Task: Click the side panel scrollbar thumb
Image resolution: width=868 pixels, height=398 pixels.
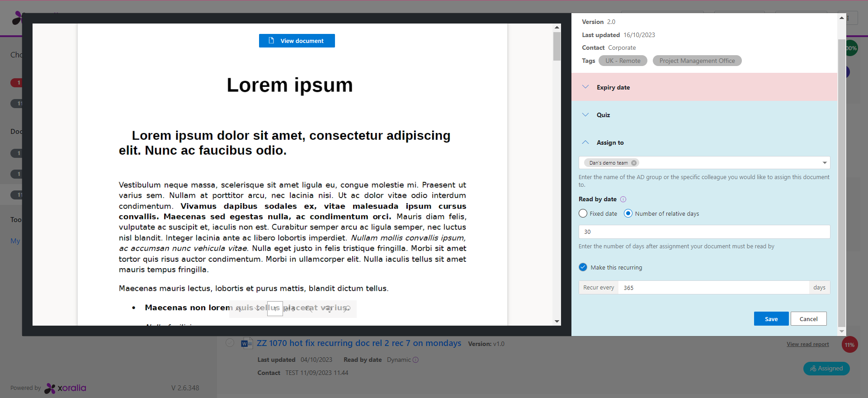Action: click(842, 183)
